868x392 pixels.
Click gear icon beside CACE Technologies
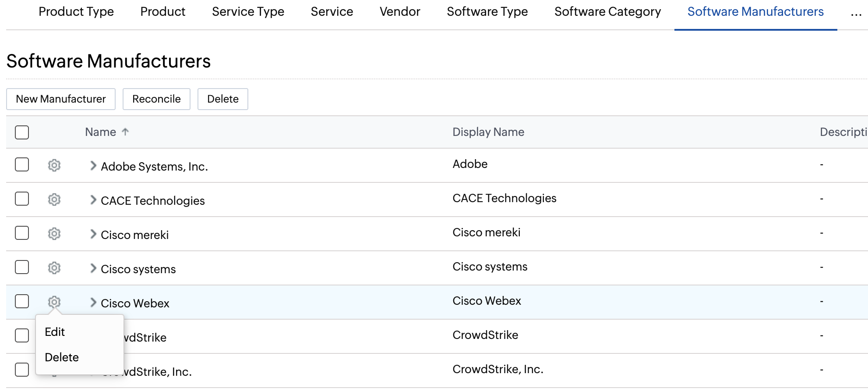pos(54,200)
